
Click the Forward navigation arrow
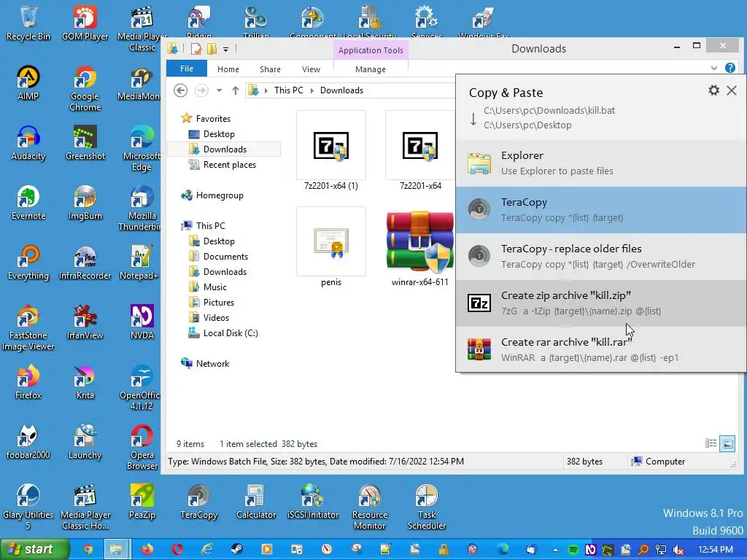(x=201, y=90)
